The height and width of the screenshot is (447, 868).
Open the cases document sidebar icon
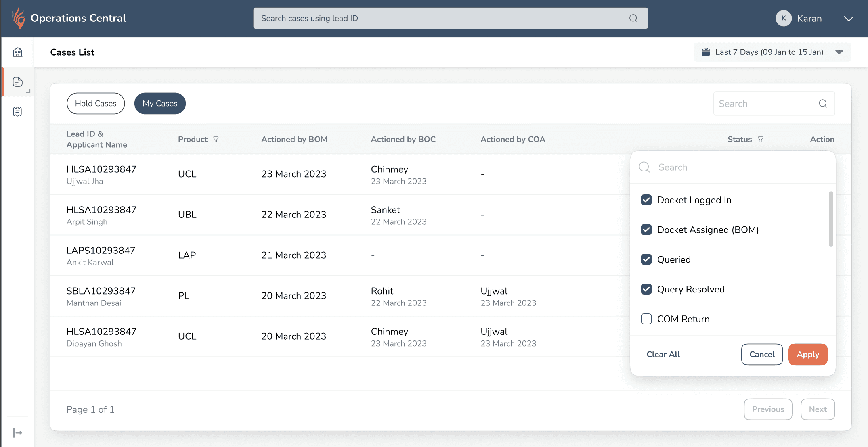click(17, 82)
